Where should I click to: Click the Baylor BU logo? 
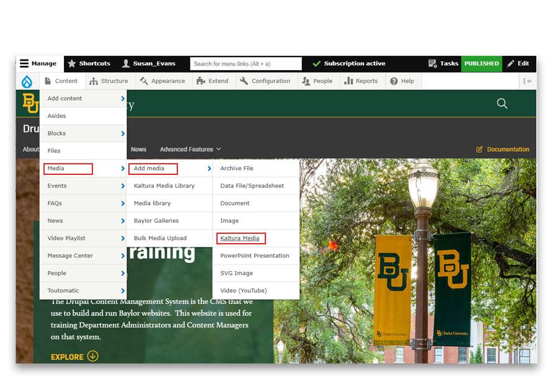30,103
